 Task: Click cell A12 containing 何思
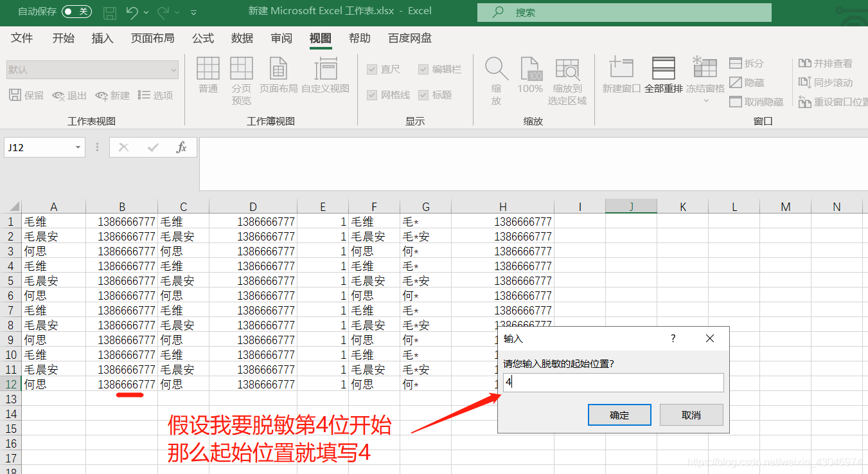53,385
